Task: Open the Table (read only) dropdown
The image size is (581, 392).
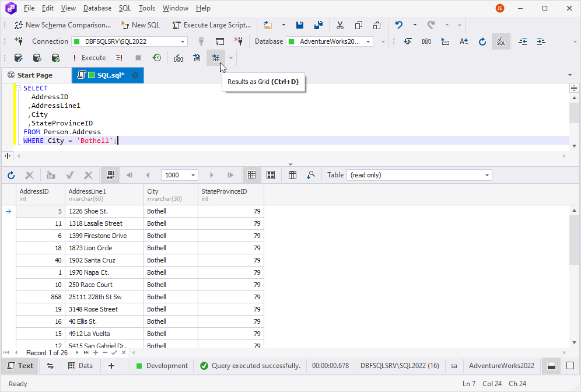Action: coord(419,175)
